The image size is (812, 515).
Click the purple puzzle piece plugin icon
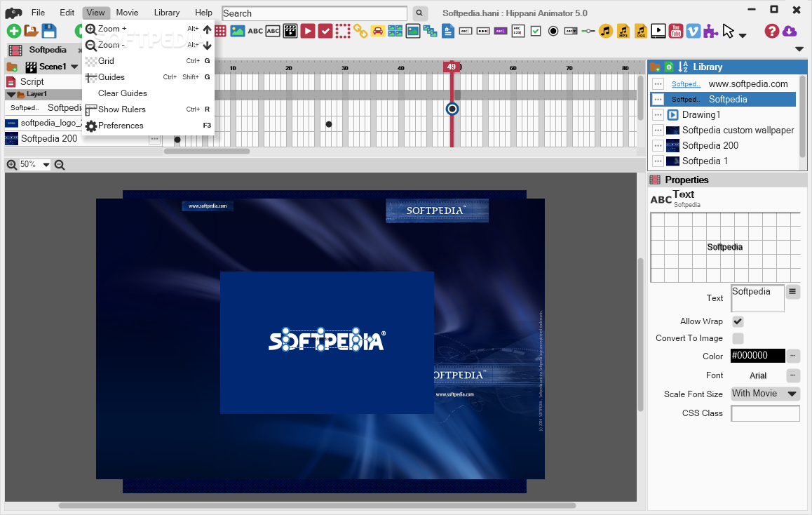[710, 31]
